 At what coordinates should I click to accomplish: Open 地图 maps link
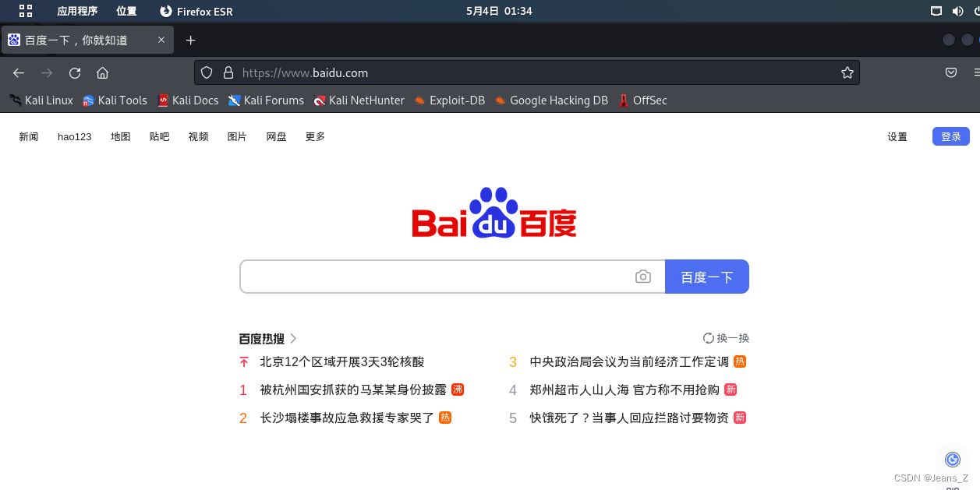tap(121, 136)
